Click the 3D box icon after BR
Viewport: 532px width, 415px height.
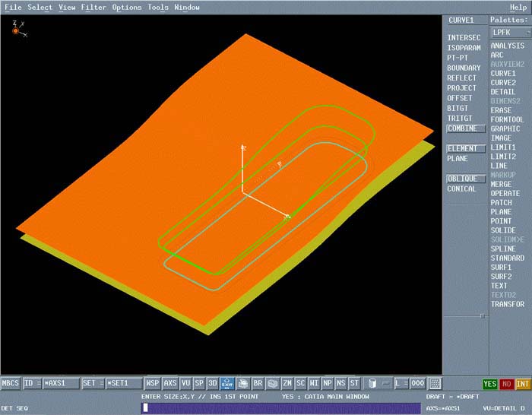tap(272, 383)
